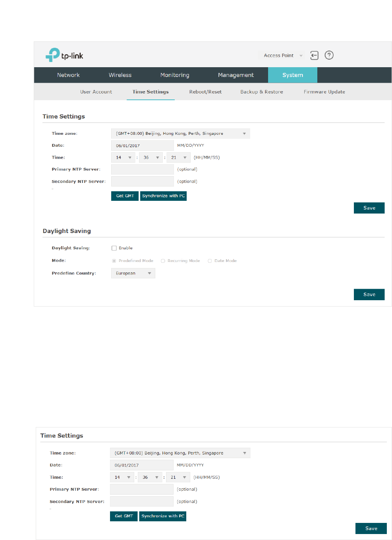Select Date Mode radio button
This screenshot has width=392, height=540.
(210, 261)
